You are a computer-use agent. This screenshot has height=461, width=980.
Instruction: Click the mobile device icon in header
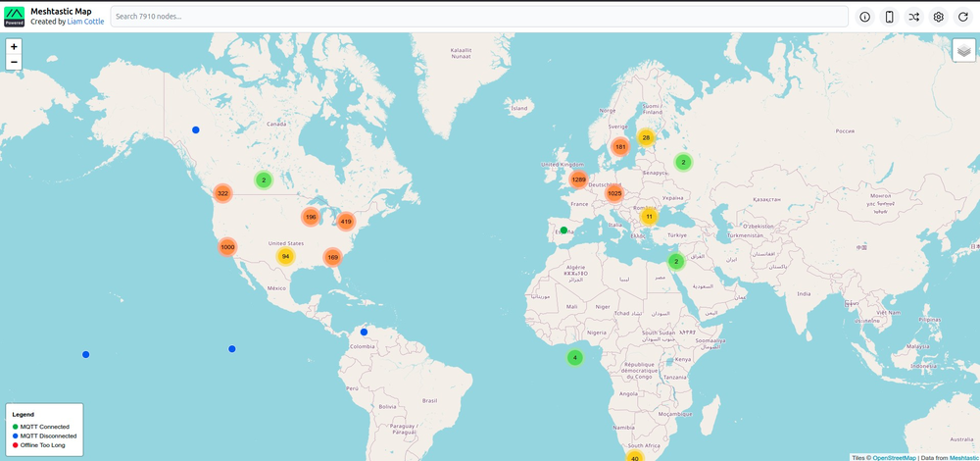[x=890, y=17]
